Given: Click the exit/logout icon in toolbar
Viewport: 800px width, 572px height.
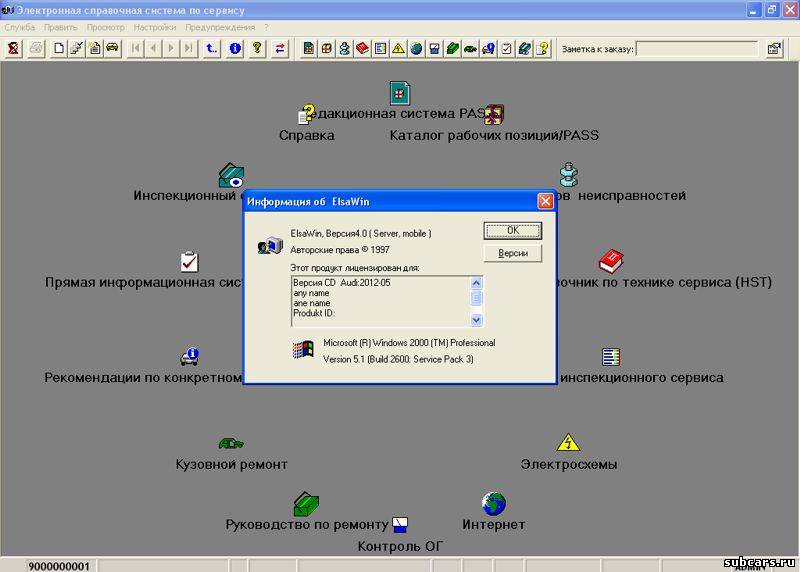Looking at the screenshot, I should tap(14, 48).
